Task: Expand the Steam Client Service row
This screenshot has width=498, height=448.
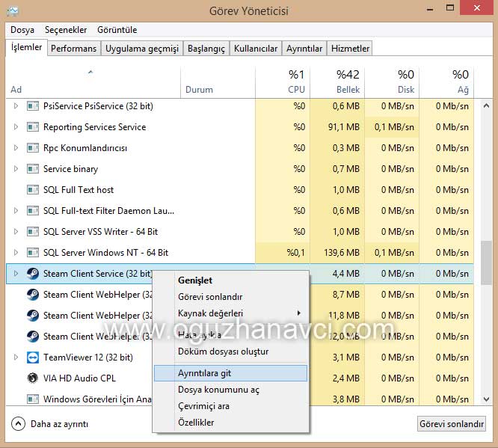Action: [16, 274]
